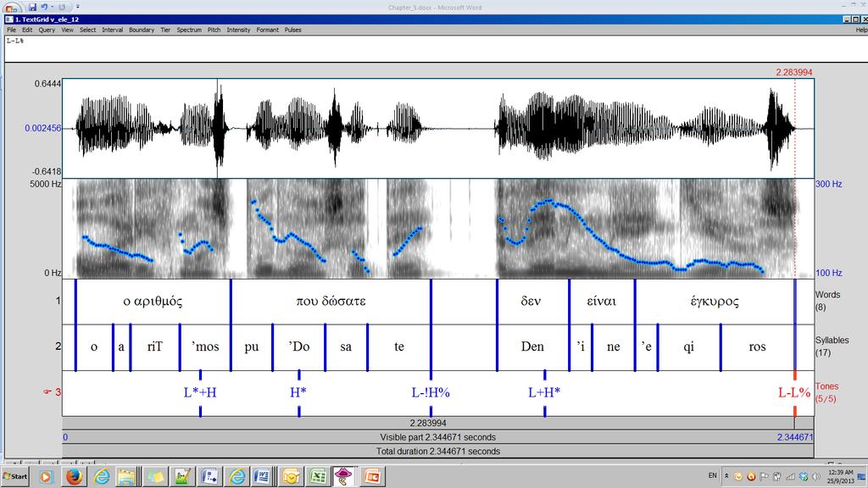Screen dimensions: 868x488
Task: Select the 'είναι' interval in Words tier
Action: tap(602, 302)
